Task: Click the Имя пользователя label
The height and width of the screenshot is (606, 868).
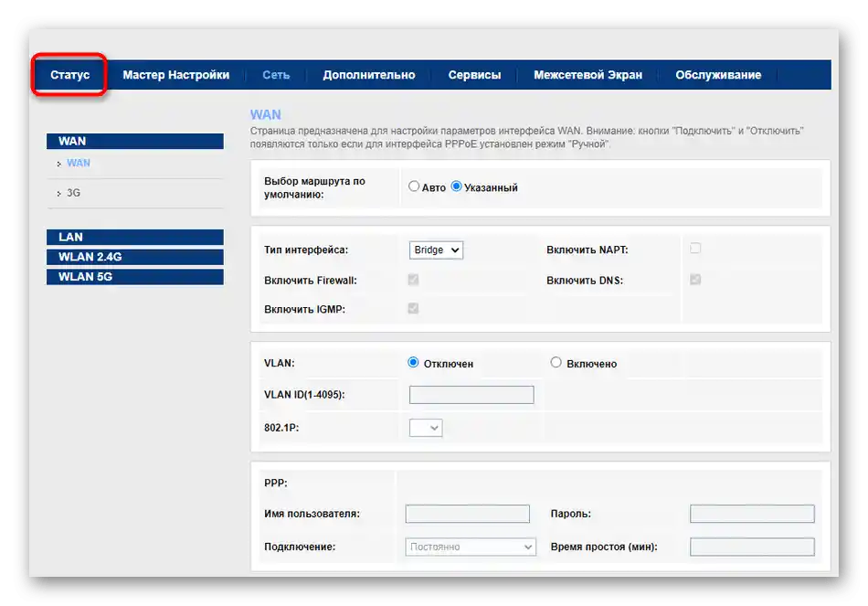Action: click(312, 514)
